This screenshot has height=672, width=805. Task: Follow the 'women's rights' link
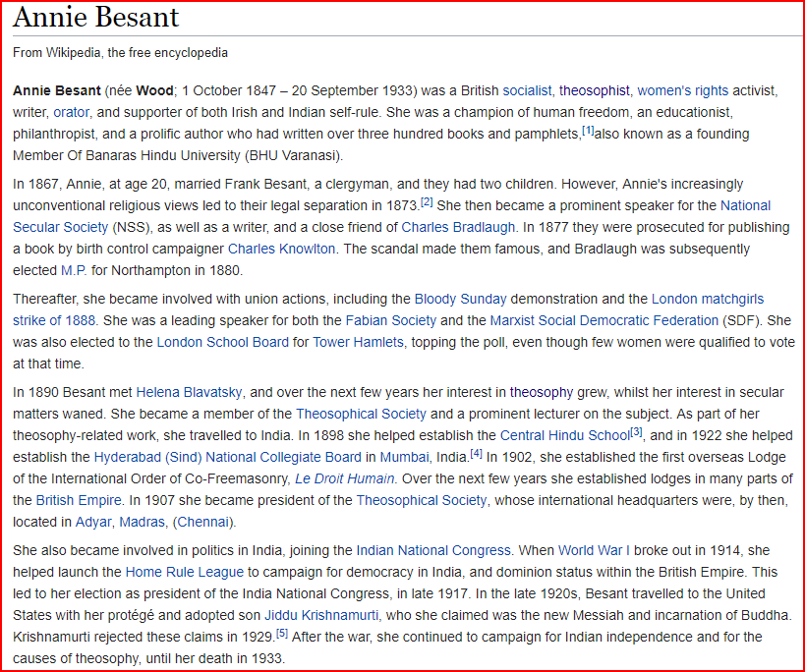pyautogui.click(x=683, y=90)
